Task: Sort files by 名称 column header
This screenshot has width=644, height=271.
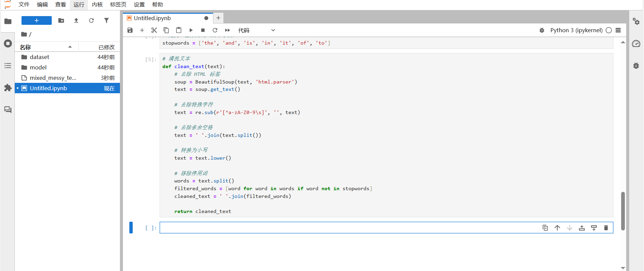Action: [x=46, y=47]
